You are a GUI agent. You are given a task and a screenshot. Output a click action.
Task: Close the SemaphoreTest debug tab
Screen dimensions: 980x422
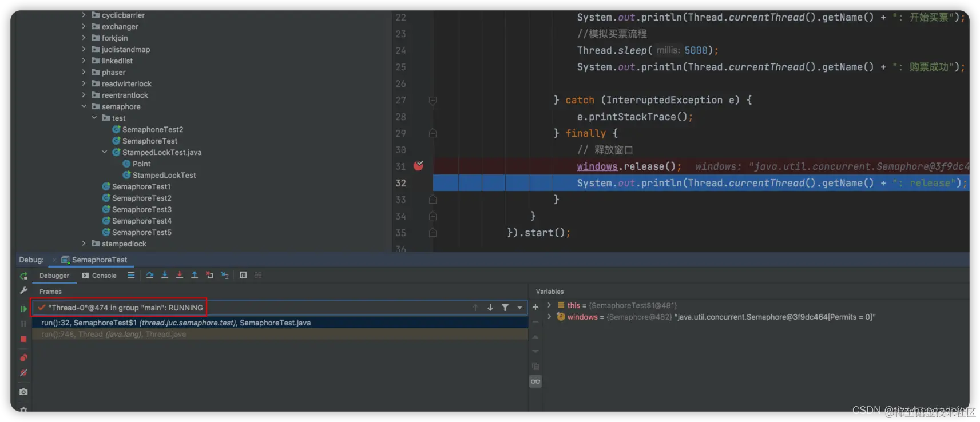point(54,260)
